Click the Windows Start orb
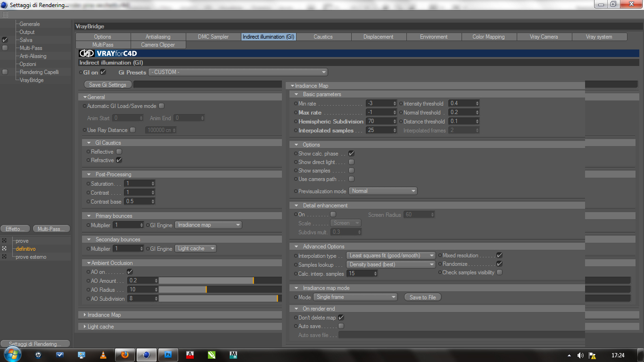The height and width of the screenshot is (362, 644). (12, 355)
